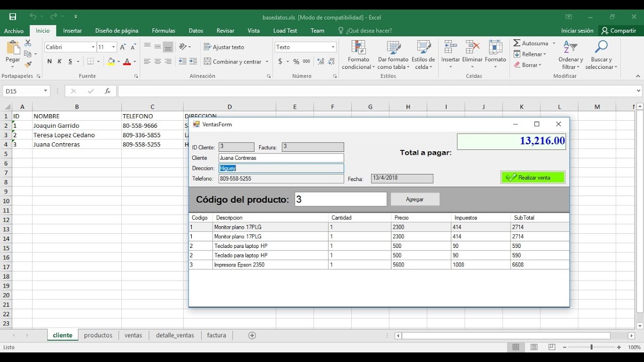Adjust the zoom slider in status bar
644x362 pixels.
[x=591, y=347]
